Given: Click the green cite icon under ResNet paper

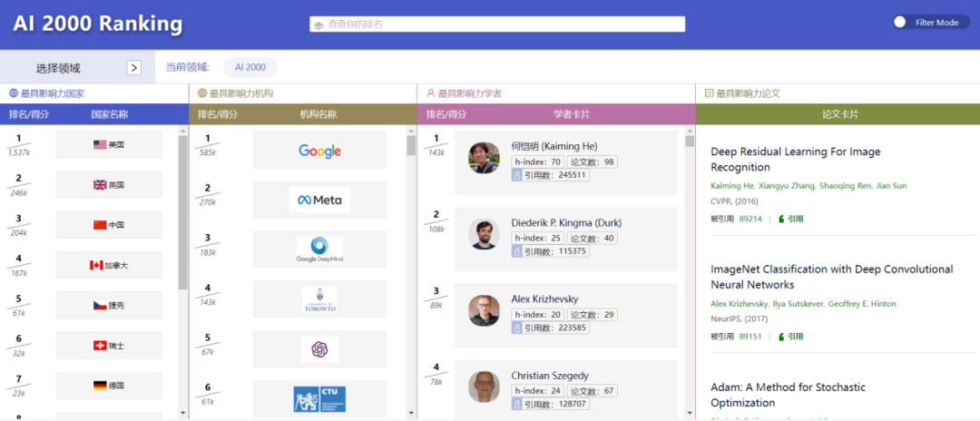Looking at the screenshot, I should (x=781, y=219).
